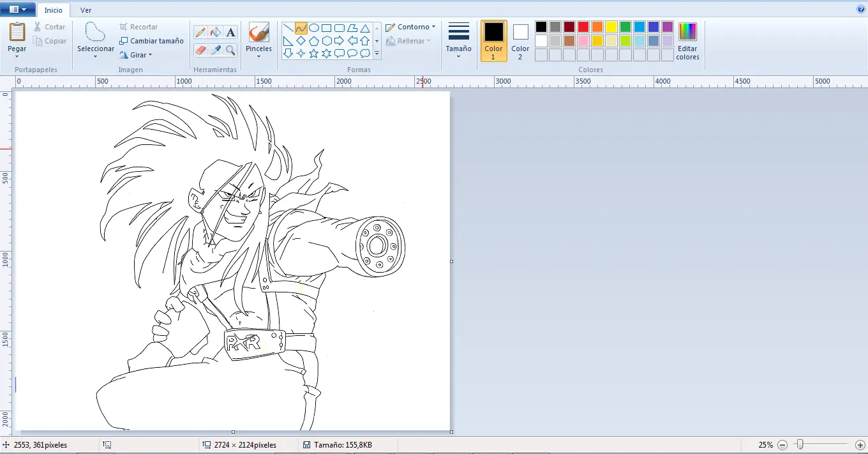Choose the Down arrow shape
The height and width of the screenshot is (454, 868).
click(288, 54)
